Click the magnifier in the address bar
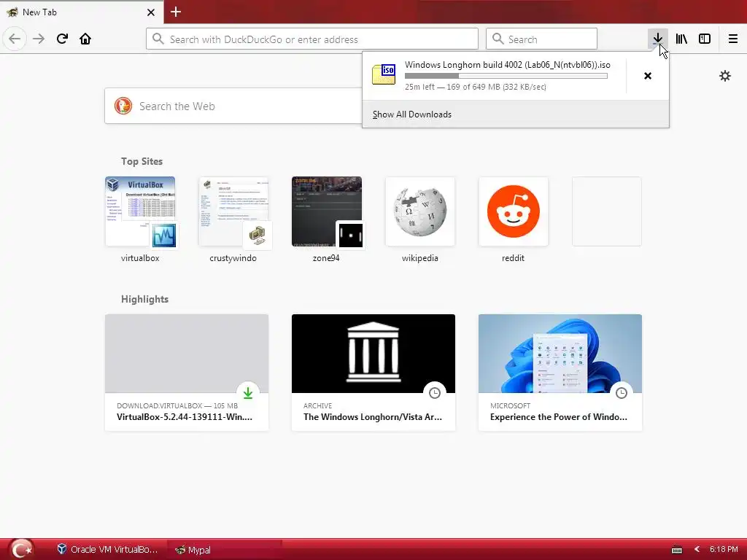 tap(158, 39)
